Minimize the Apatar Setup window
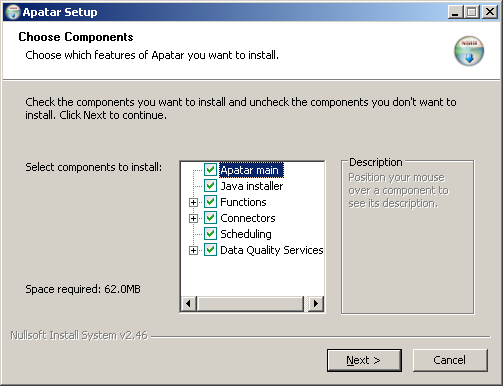 pyautogui.click(x=455, y=12)
